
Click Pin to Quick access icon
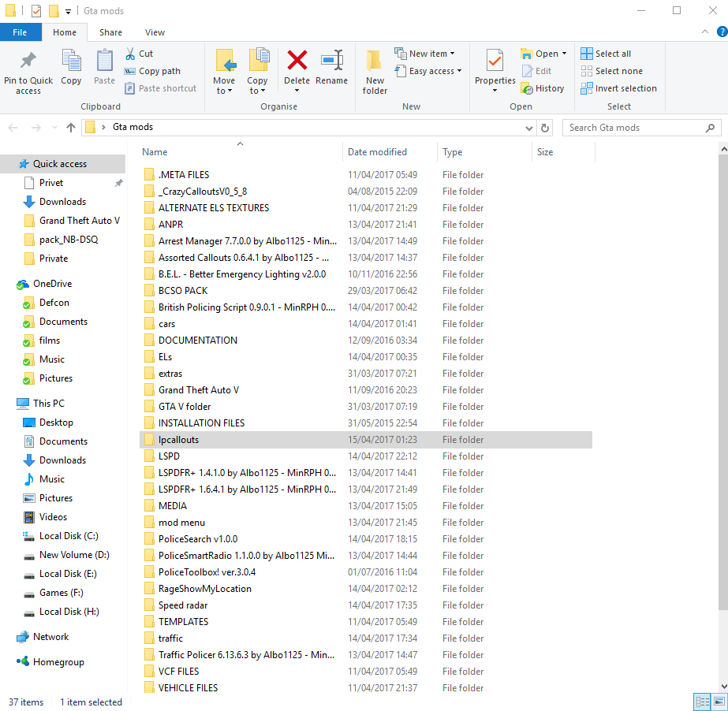[28, 61]
